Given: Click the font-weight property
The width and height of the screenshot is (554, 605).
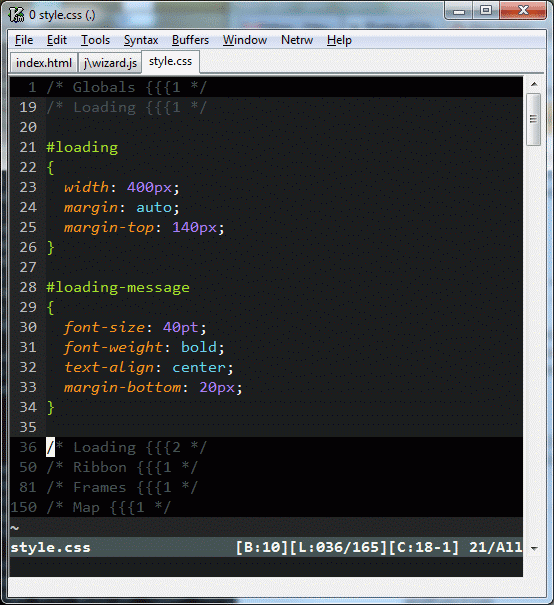Looking at the screenshot, I should [113, 348].
